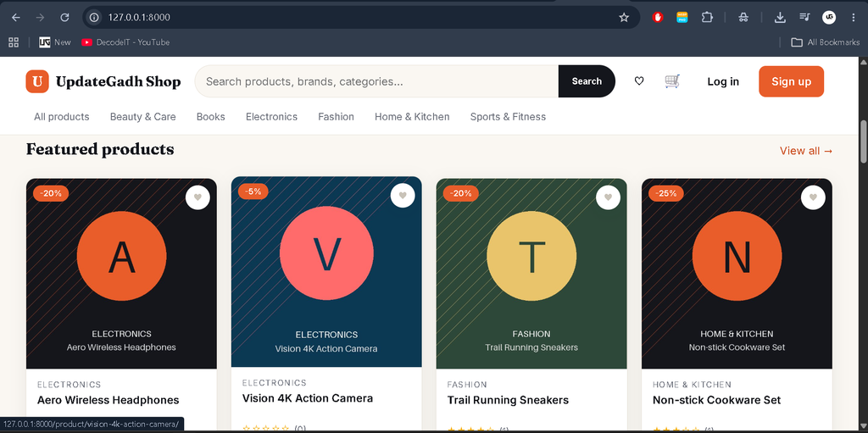The image size is (868, 433).
Task: Select the Electronics category in navigation
Action: tap(272, 117)
